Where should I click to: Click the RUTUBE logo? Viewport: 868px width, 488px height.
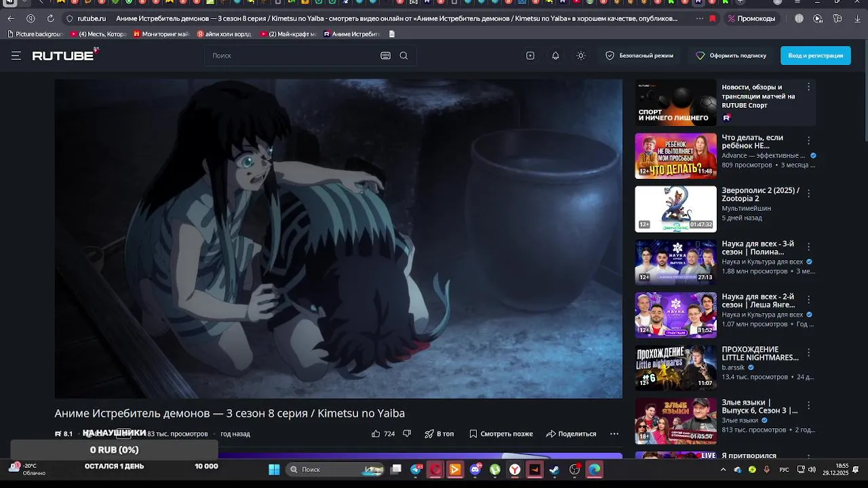pyautogui.click(x=66, y=55)
